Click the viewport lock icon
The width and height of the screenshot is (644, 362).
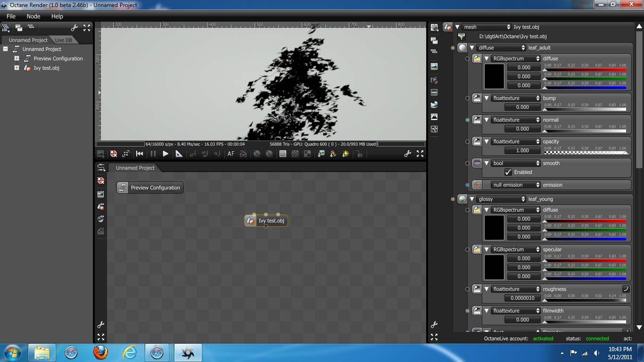click(359, 154)
